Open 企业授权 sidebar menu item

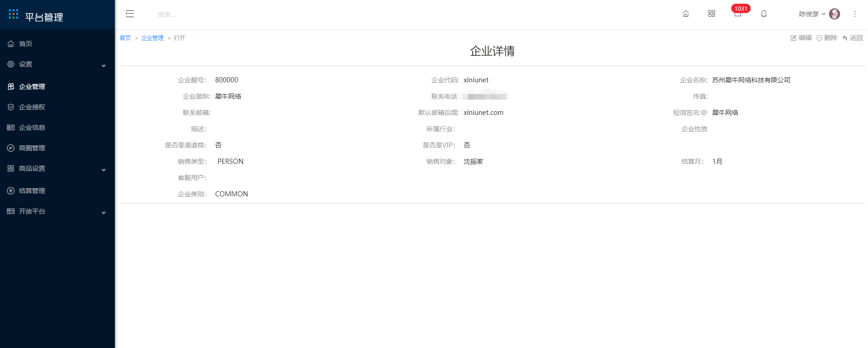click(57, 107)
